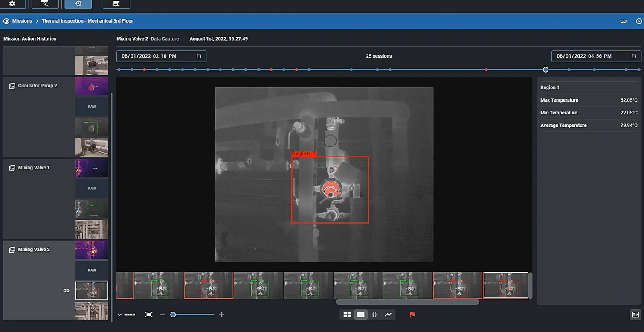This screenshot has height=332, width=644.
Task: Switch to grid view layout
Action: pyautogui.click(x=347, y=315)
